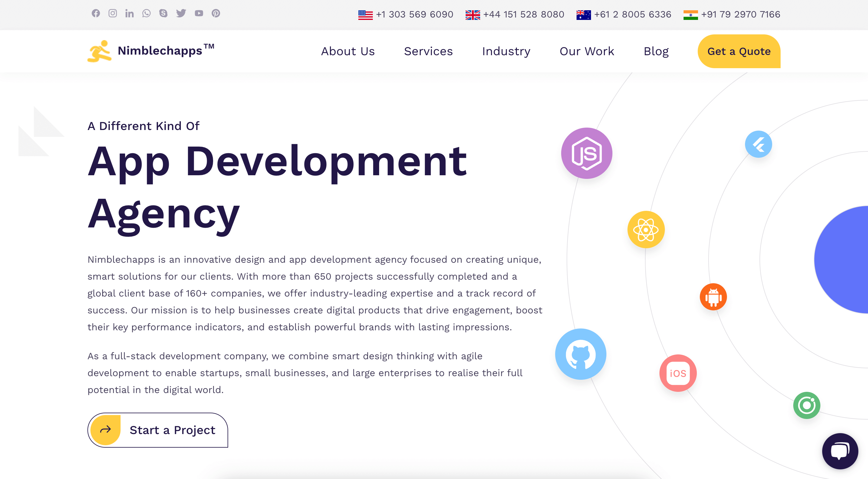
Task: Open the Services menu
Action: 428,51
